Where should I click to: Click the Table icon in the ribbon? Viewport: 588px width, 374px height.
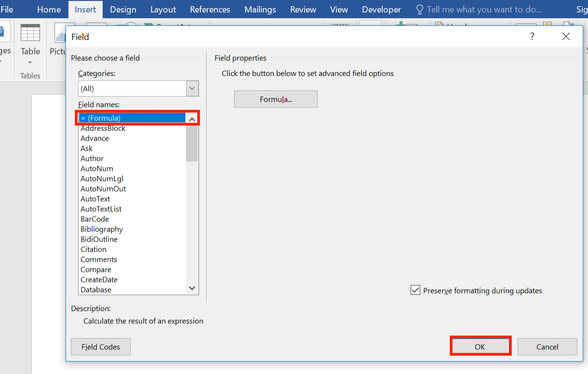click(x=30, y=34)
